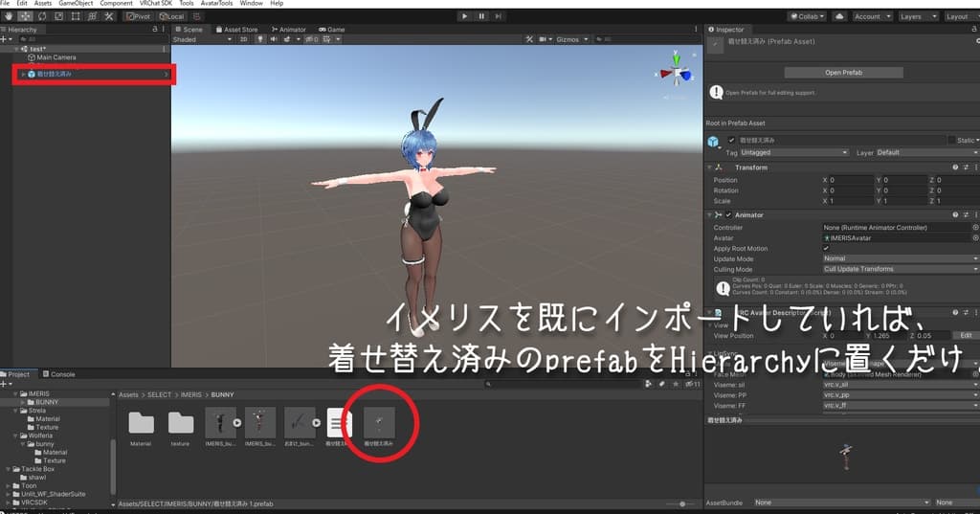Image resolution: width=980 pixels, height=514 pixels.
Task: Select Main Camera in Hierarchy
Action: coord(56,57)
